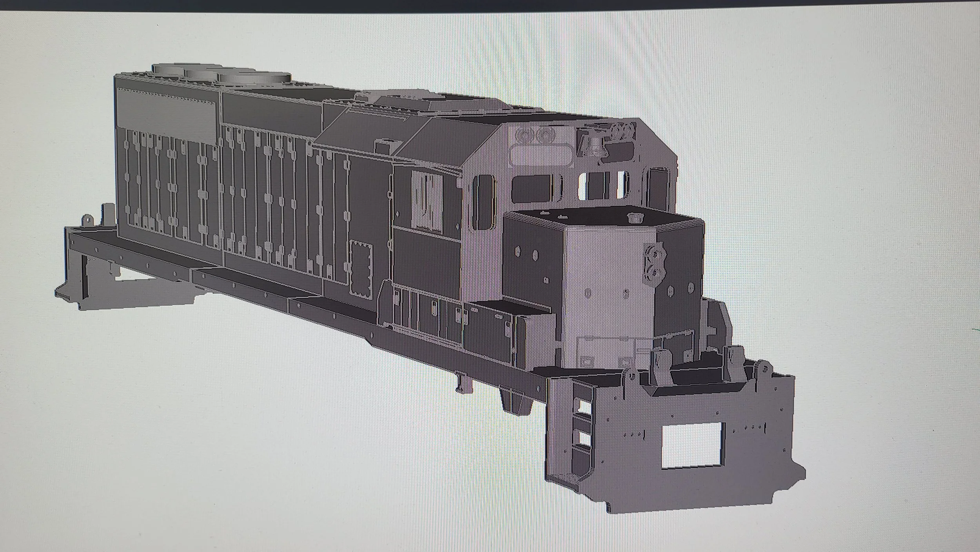Click the filler cap on the short hood top
980x552 pixels.
click(x=636, y=218)
